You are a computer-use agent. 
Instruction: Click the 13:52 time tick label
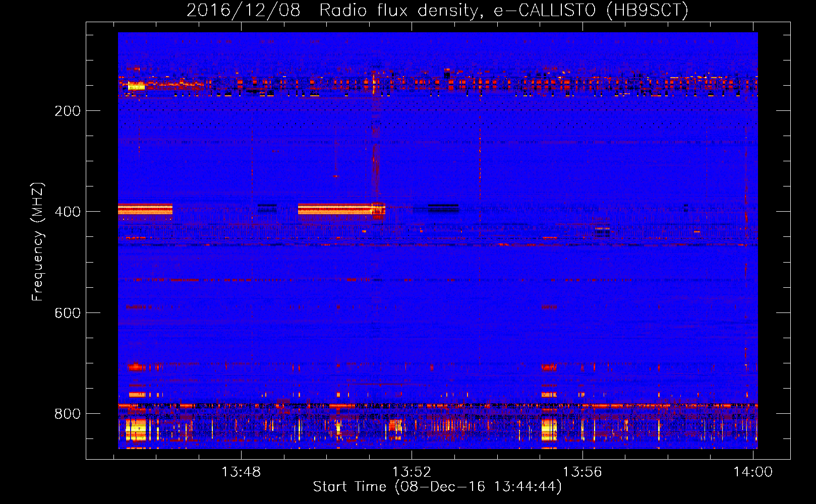[x=412, y=472]
